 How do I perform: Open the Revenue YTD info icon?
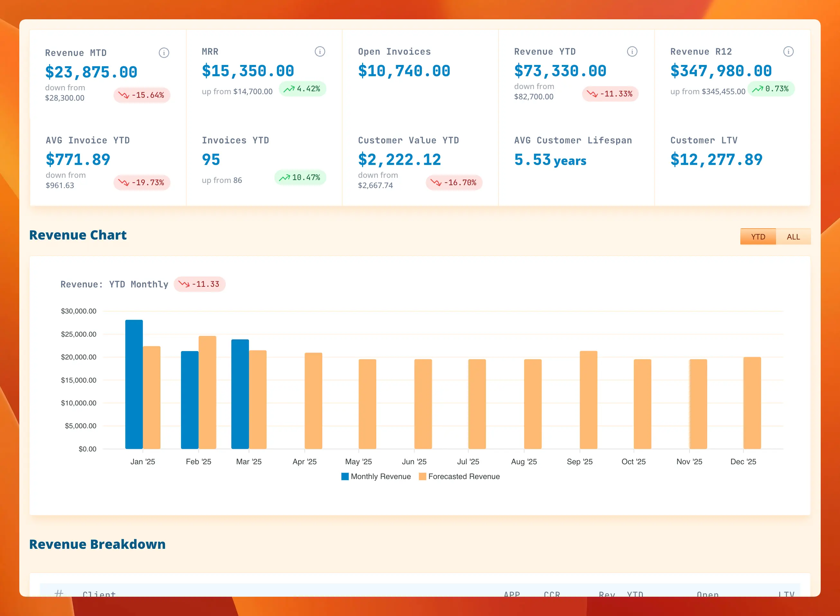point(632,51)
